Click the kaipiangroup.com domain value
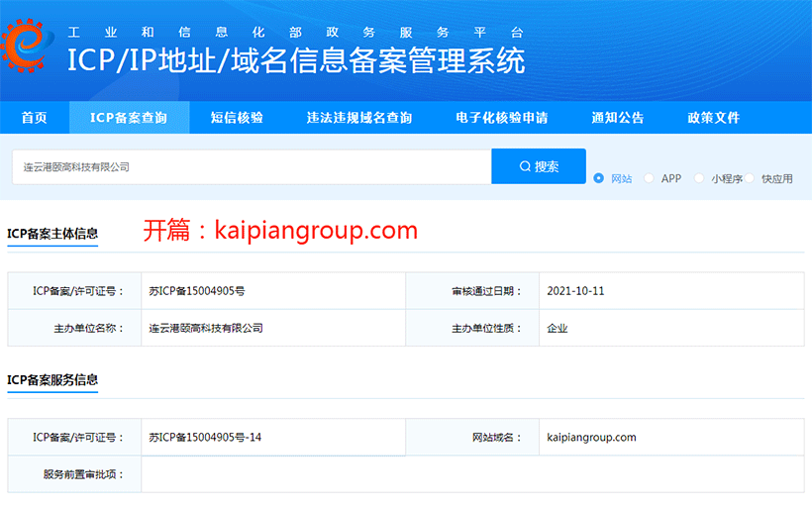Screen dimensions: 812x509 [591, 437]
